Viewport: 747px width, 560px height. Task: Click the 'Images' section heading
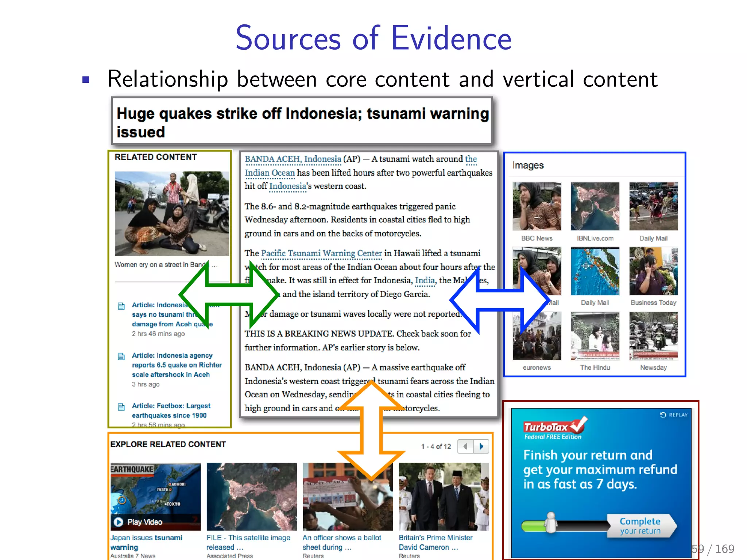[x=528, y=166]
